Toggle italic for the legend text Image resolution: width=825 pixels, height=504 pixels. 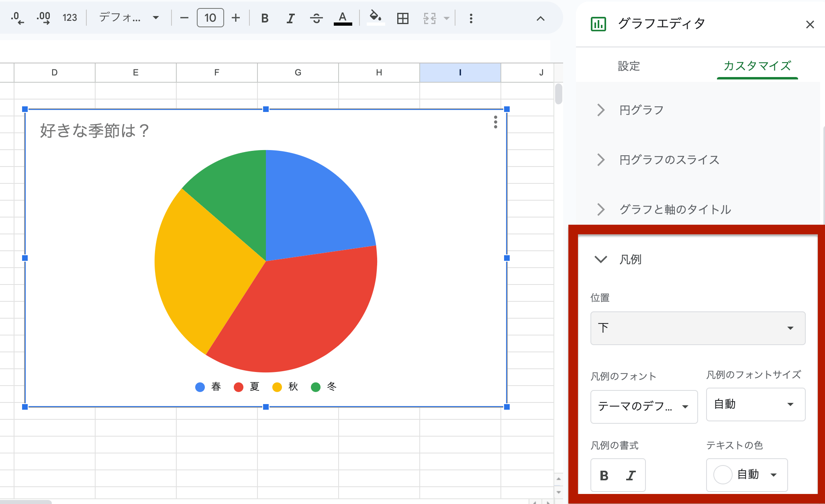[630, 475]
